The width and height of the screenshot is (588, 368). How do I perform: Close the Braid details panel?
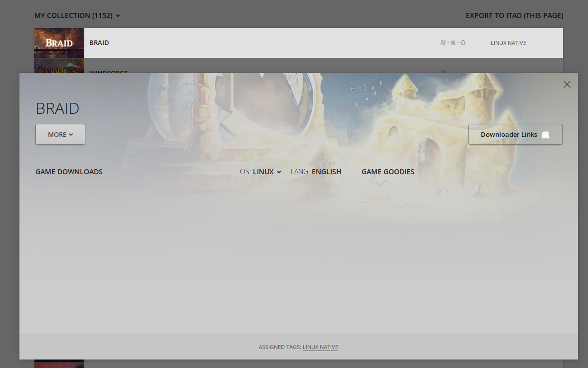point(567,84)
